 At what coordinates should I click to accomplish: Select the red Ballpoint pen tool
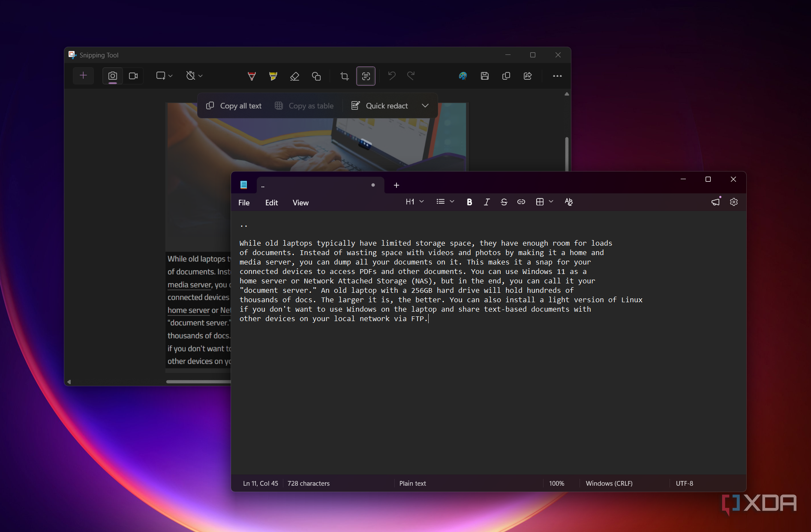252,76
